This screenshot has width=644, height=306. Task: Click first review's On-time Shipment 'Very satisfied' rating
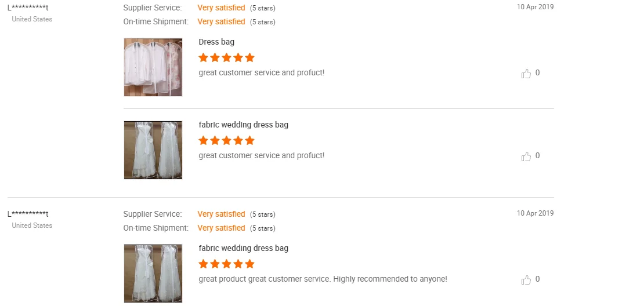(x=221, y=22)
